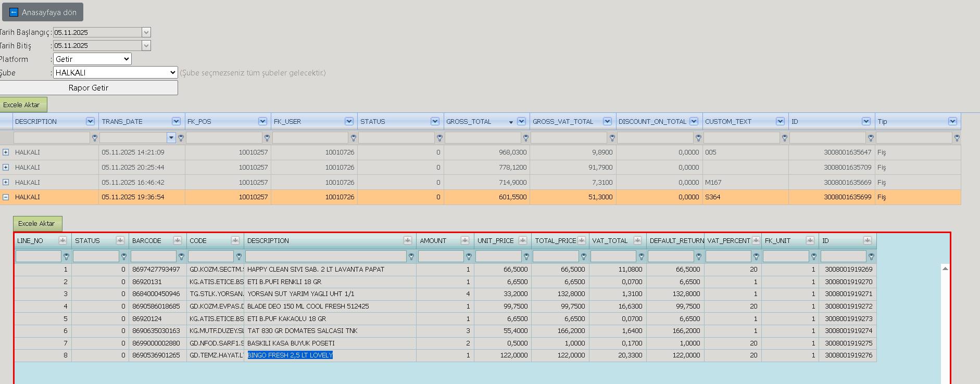Click filter icon beside LINE_NO filter box
The image size is (980, 384).
pos(66,257)
